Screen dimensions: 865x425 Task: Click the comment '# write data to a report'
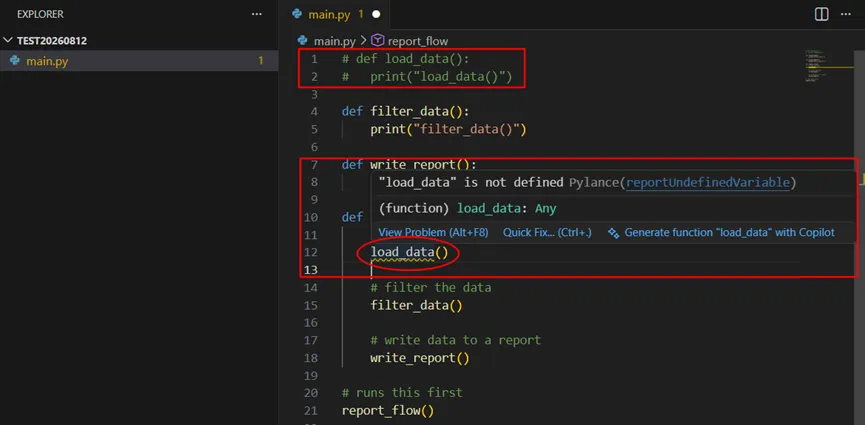[456, 340]
